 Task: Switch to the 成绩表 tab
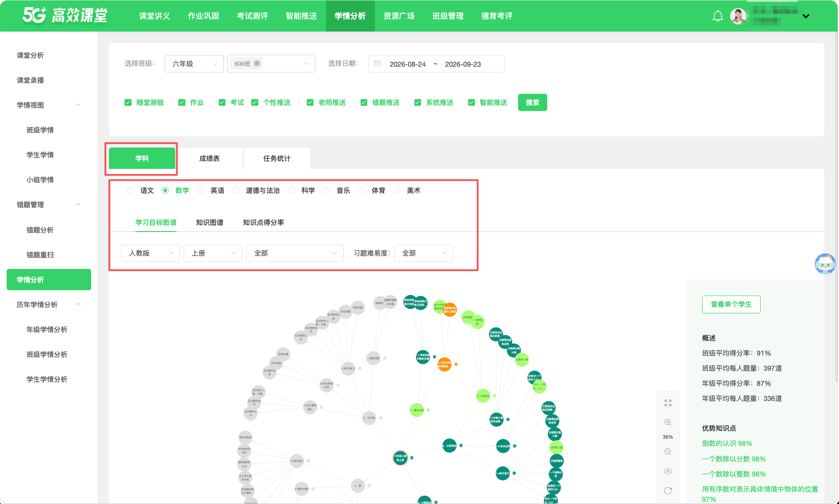(x=209, y=158)
